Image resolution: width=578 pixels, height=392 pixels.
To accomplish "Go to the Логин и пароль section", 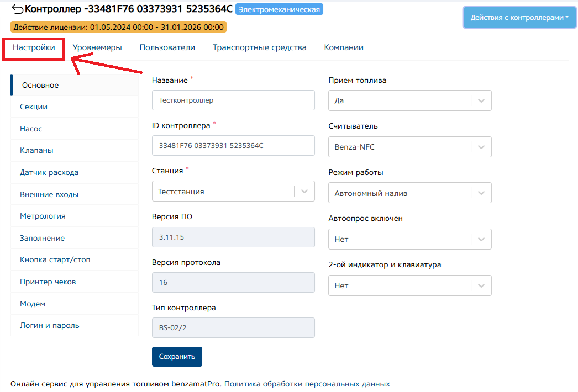I will [x=50, y=325].
